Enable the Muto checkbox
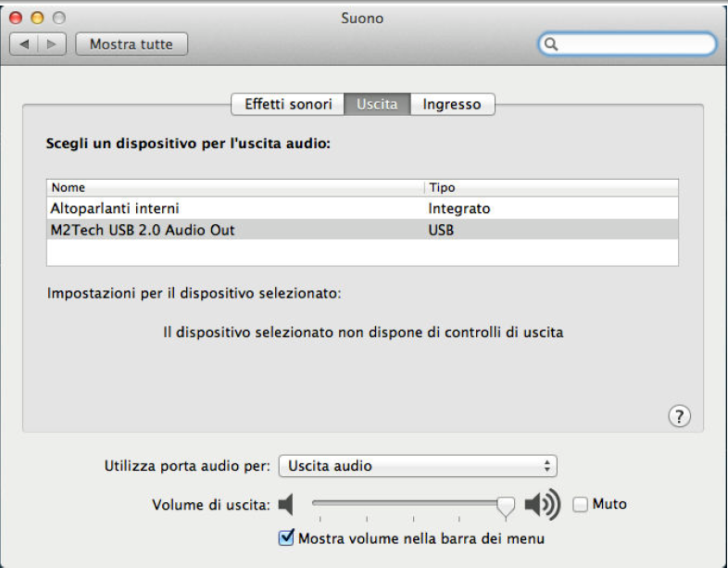This screenshot has height=568, width=728. (x=580, y=504)
